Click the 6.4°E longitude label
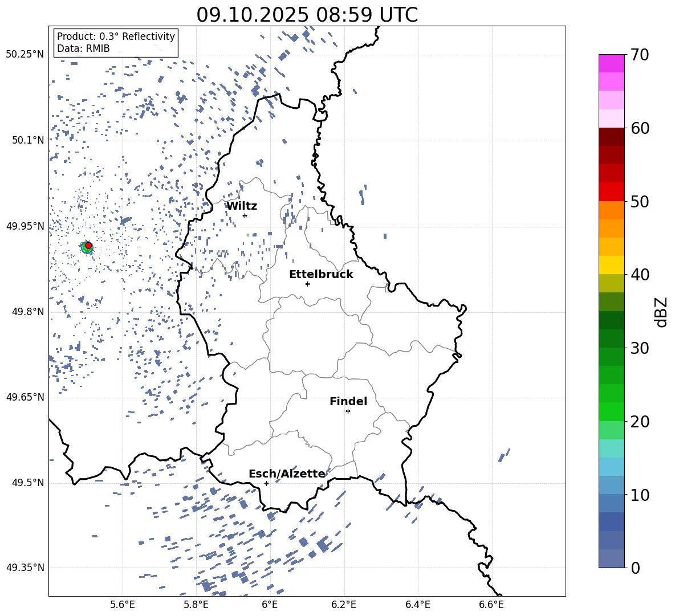The image size is (675, 616). pyautogui.click(x=418, y=605)
